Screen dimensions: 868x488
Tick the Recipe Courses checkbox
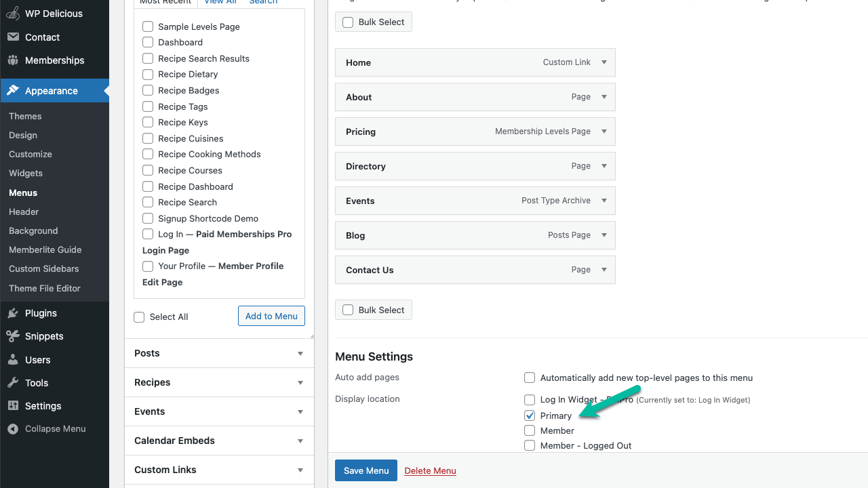click(x=148, y=170)
